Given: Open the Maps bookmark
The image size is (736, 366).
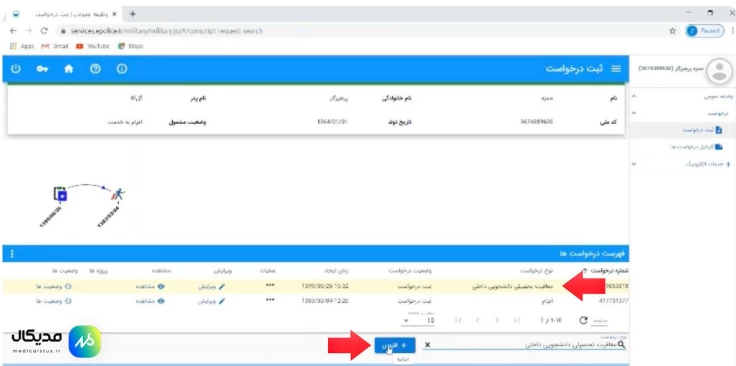Looking at the screenshot, I should click(130, 46).
